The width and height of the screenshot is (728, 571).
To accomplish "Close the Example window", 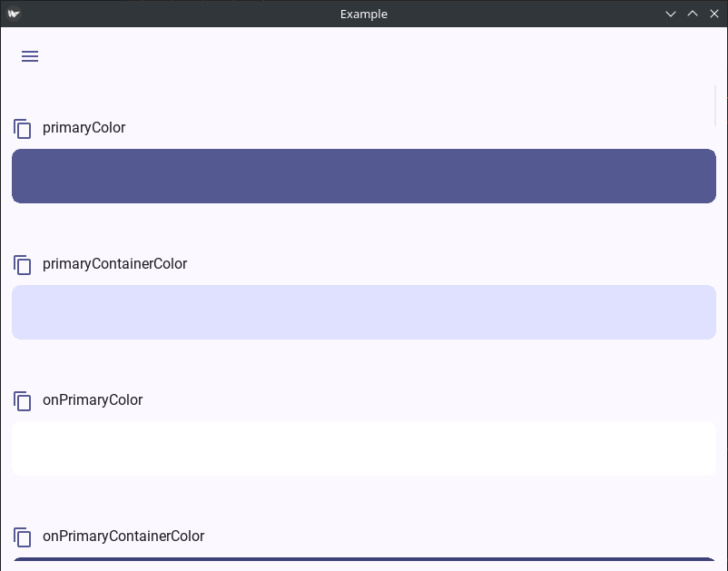I will [714, 14].
